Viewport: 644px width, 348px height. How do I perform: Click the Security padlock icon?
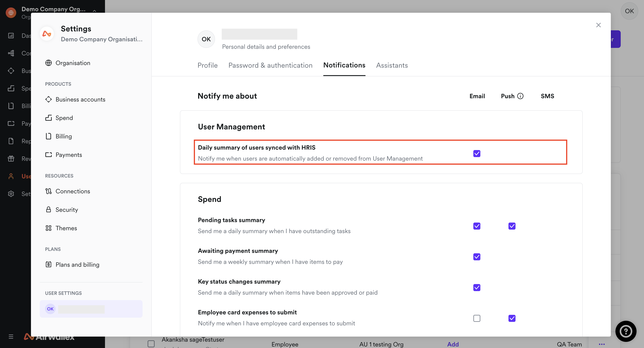(49, 210)
